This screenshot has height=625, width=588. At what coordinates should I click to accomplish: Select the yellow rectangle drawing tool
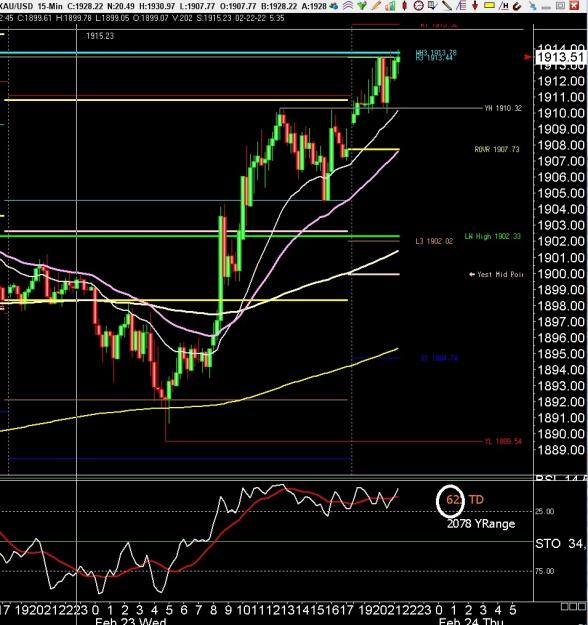coord(489,5)
